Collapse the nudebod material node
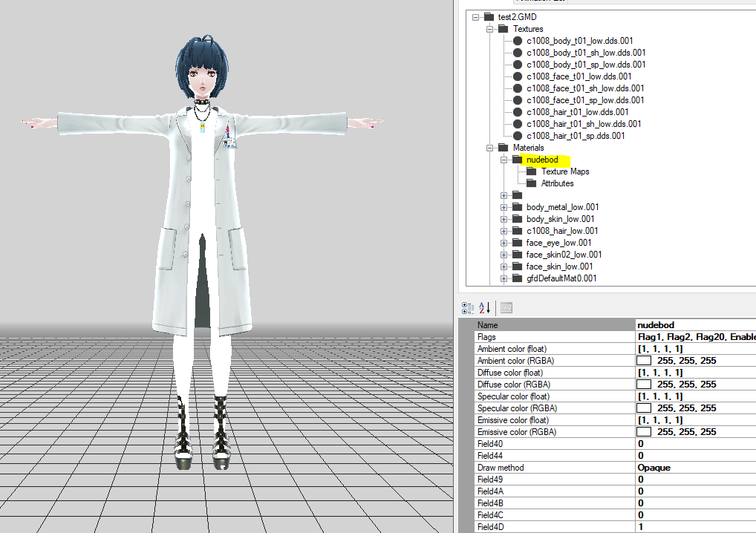The height and width of the screenshot is (533, 756). click(x=504, y=160)
